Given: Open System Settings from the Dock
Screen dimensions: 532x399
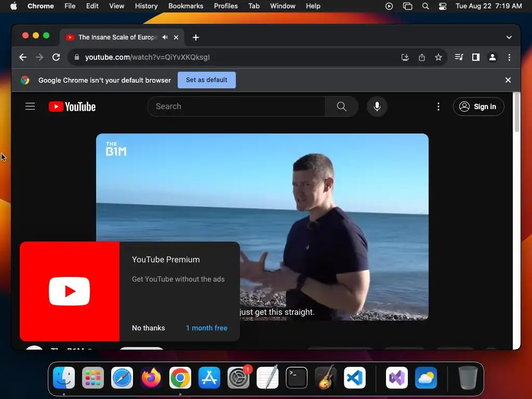Looking at the screenshot, I should 238,378.
